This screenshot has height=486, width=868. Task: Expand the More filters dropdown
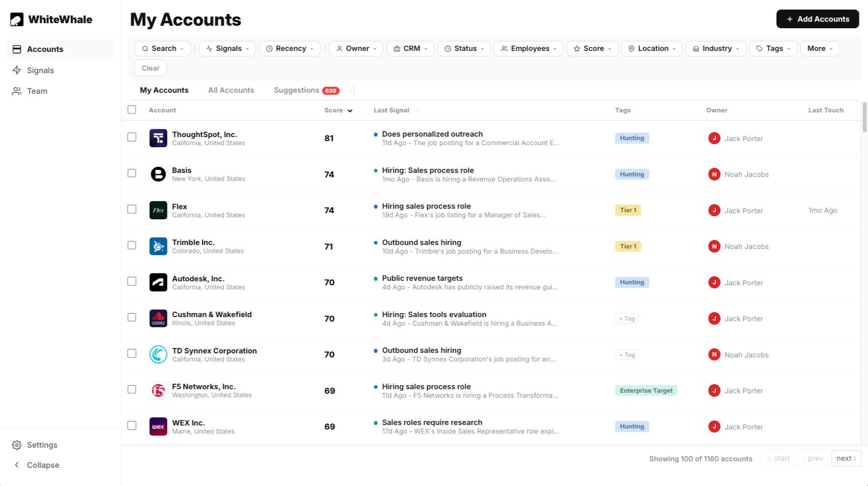point(820,48)
